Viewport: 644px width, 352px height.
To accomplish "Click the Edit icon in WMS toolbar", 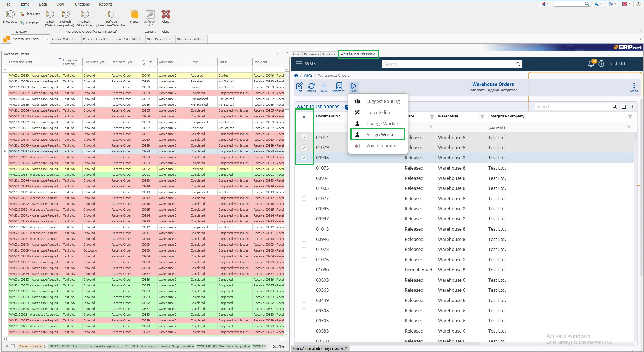I will coord(299,87).
